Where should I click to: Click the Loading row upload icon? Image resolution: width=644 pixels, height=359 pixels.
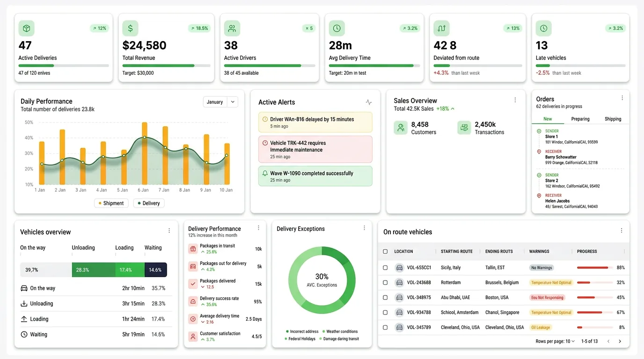[x=24, y=319]
